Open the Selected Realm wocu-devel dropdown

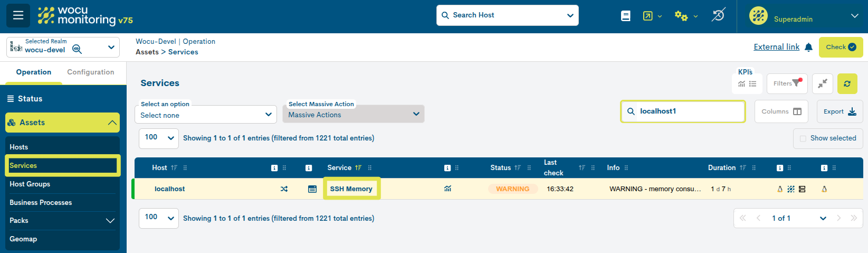63,47
